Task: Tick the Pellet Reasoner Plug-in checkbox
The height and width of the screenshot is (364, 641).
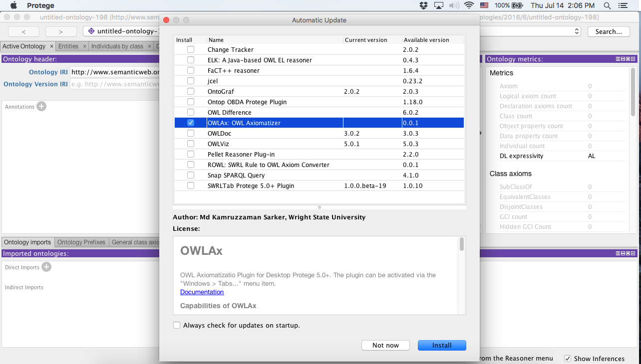Action: click(x=191, y=155)
